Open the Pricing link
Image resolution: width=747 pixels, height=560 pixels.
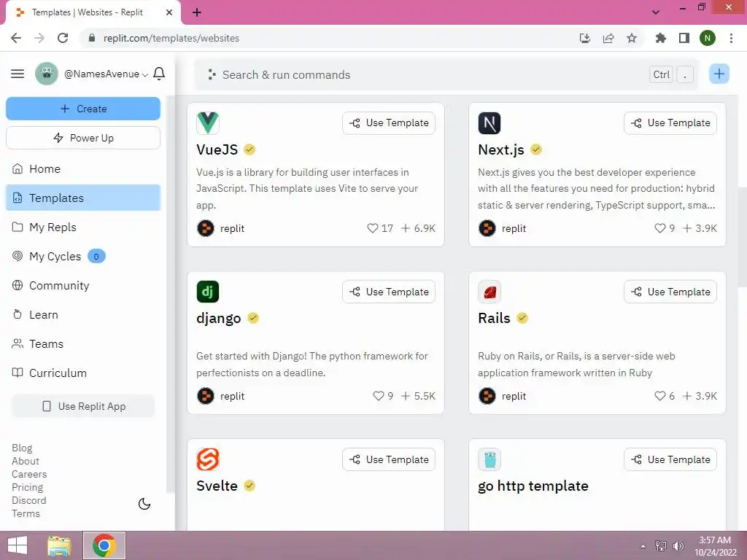pos(27,487)
